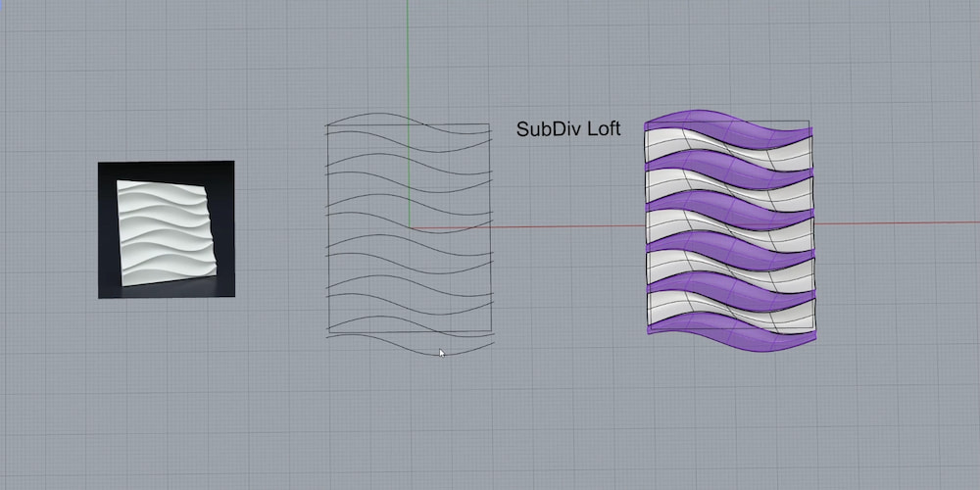The width and height of the screenshot is (980, 490).
Task: Pick the green Y-axis line above the curves
Action: pyautogui.click(x=410, y=59)
